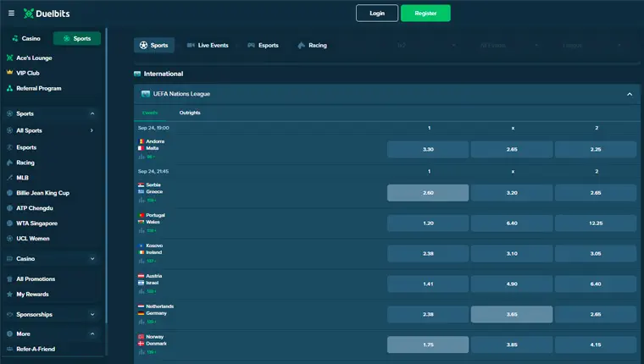Bet on Wales win at 12.25
This screenshot has height=364, width=644.
(x=596, y=223)
